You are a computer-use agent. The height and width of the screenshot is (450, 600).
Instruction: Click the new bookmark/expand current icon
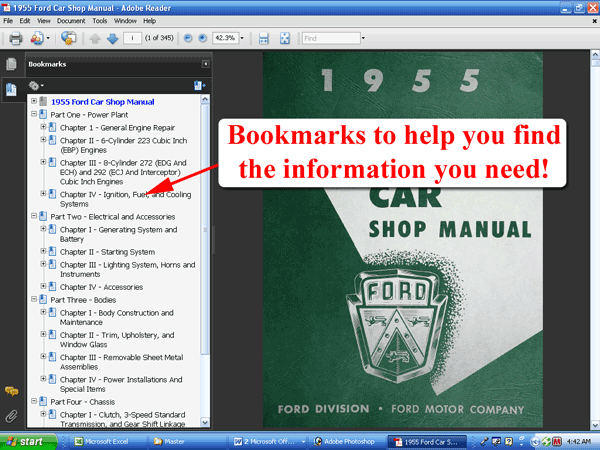[x=199, y=85]
